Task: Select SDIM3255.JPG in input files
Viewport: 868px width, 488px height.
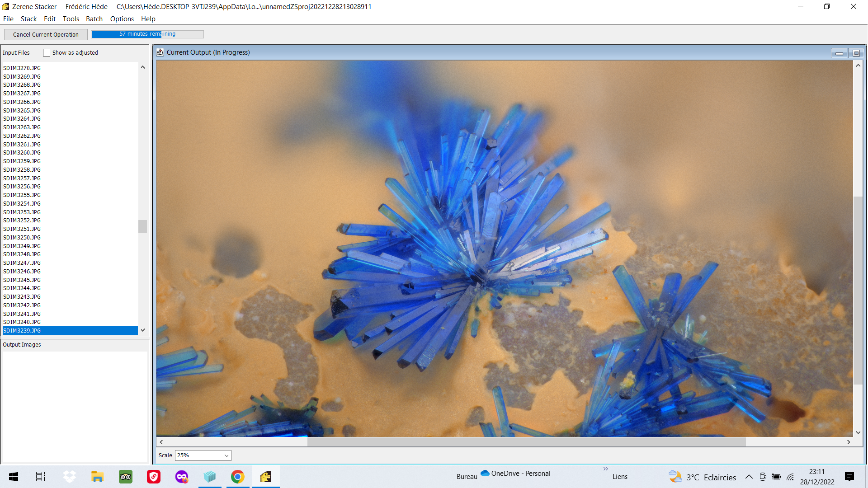Action: [22, 195]
